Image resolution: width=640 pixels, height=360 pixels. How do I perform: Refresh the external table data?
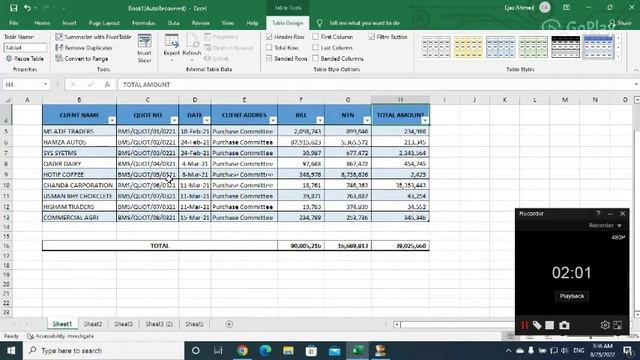[191, 47]
